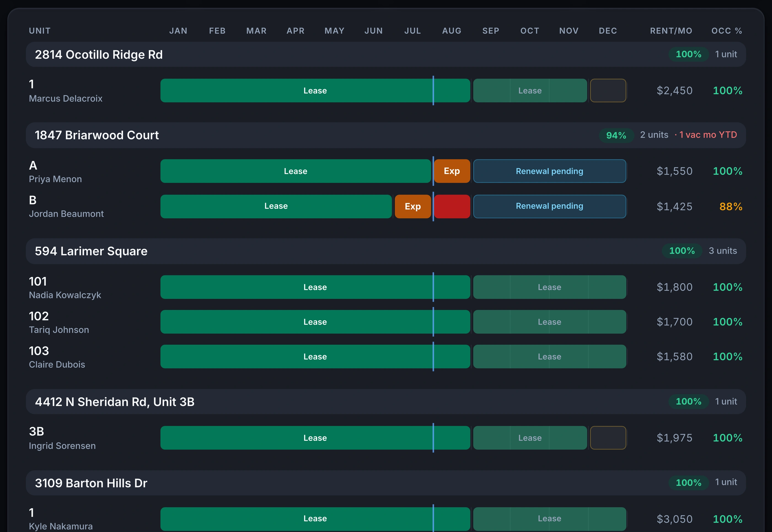Open Priya Menon's Renewal pending bar
Image resolution: width=772 pixels, height=532 pixels.
[549, 171]
